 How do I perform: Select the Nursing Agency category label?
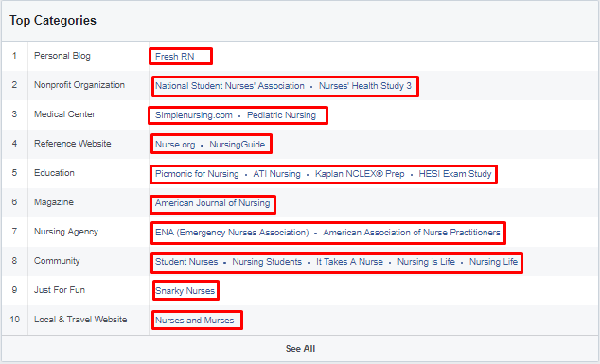(66, 232)
